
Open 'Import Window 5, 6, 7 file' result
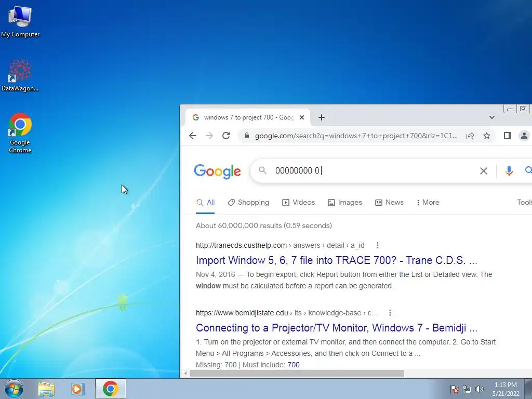[x=336, y=260]
